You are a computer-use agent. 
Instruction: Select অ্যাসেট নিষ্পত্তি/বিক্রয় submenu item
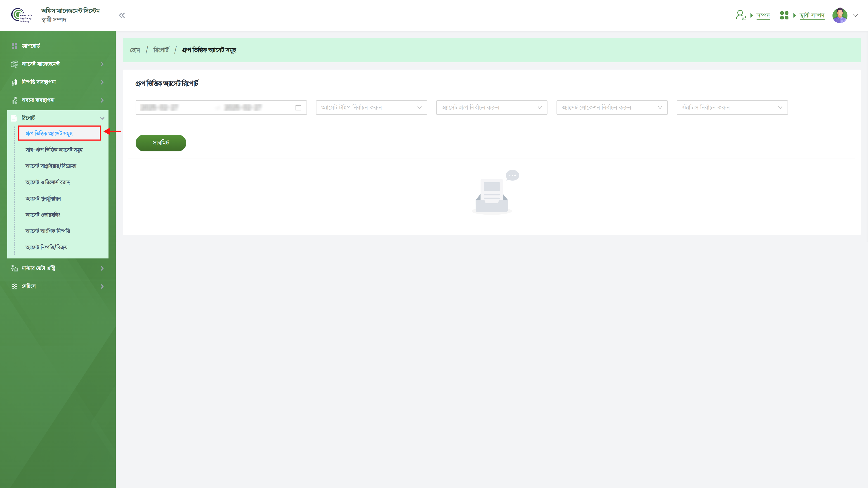coord(47,247)
